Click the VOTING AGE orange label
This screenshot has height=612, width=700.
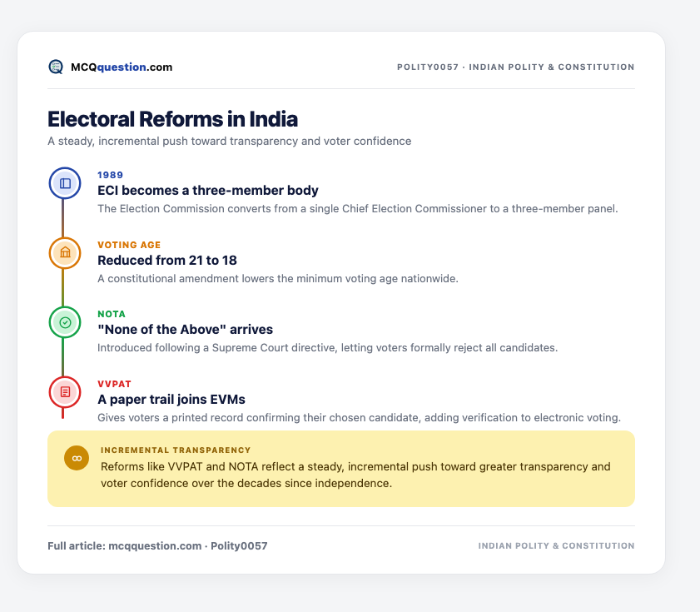pos(129,245)
